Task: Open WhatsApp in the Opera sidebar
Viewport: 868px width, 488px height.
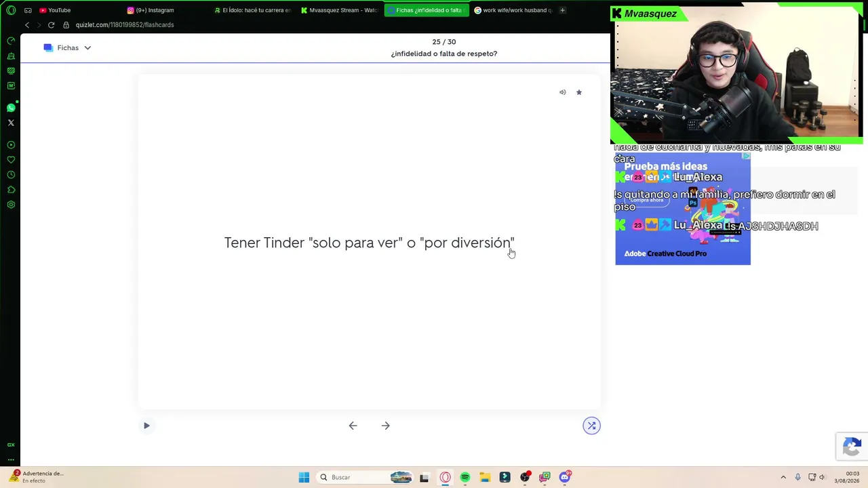Action: pyautogui.click(x=11, y=108)
